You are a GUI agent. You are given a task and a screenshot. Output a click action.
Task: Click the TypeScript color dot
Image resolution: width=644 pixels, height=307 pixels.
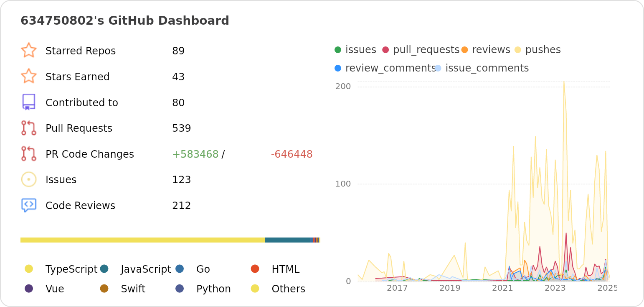[x=29, y=269]
